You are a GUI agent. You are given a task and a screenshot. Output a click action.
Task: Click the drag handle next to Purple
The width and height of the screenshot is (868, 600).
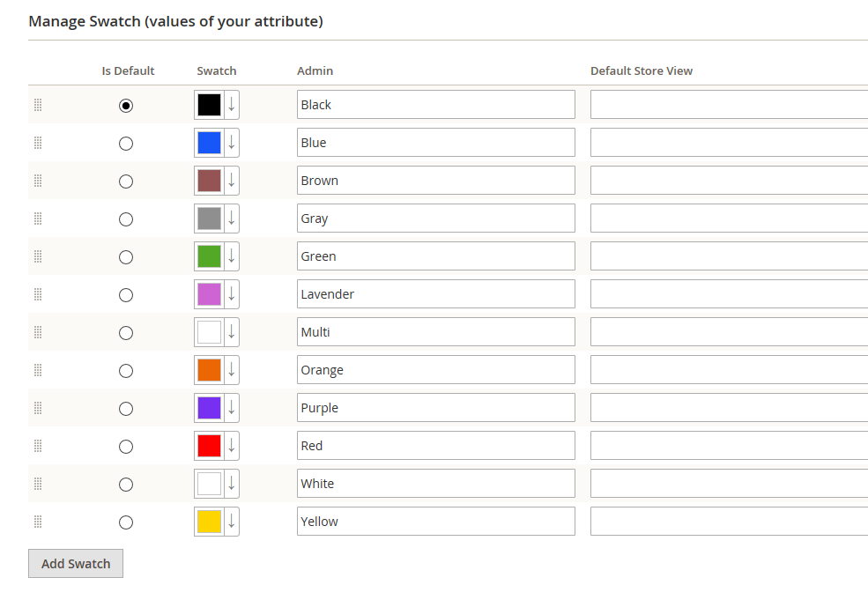[38, 407]
